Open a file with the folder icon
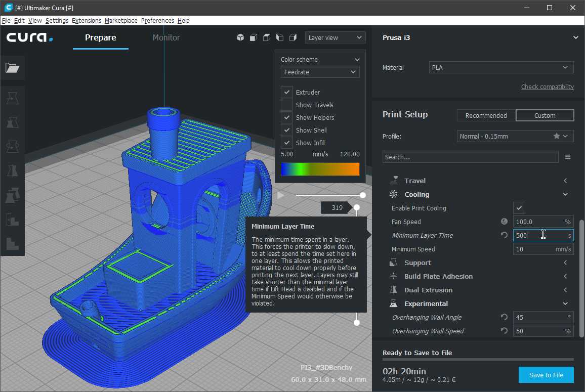This screenshot has height=392, width=585. (x=13, y=68)
